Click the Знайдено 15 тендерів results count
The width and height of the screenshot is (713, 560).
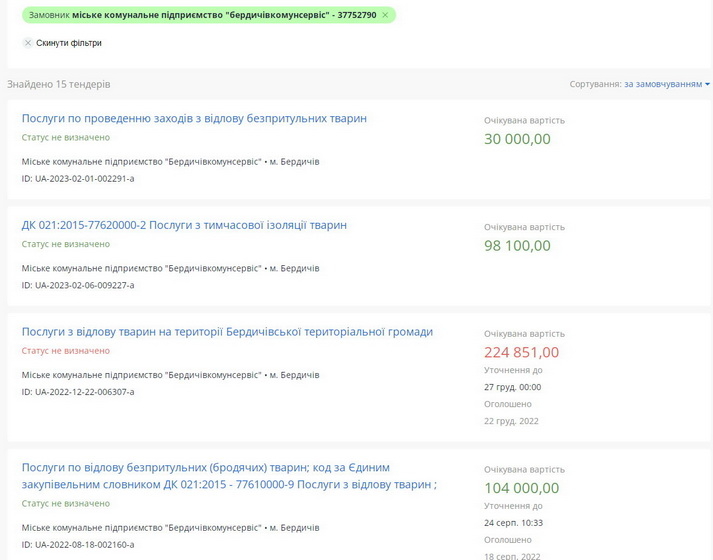click(x=59, y=84)
